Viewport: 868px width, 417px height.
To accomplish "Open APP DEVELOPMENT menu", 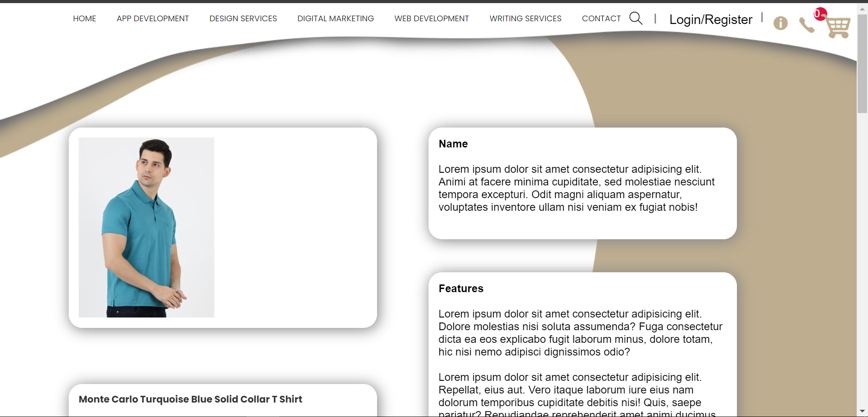I will coord(153,19).
